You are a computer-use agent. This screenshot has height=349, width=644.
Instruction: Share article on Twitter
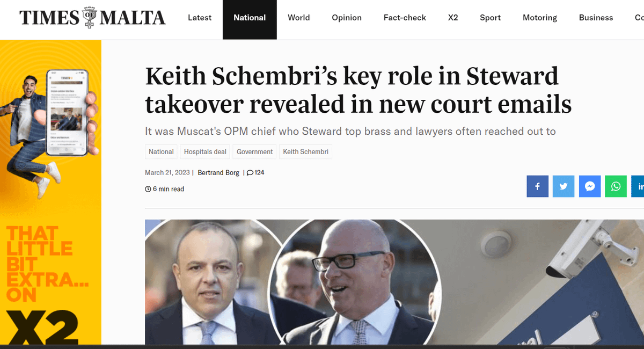(563, 186)
